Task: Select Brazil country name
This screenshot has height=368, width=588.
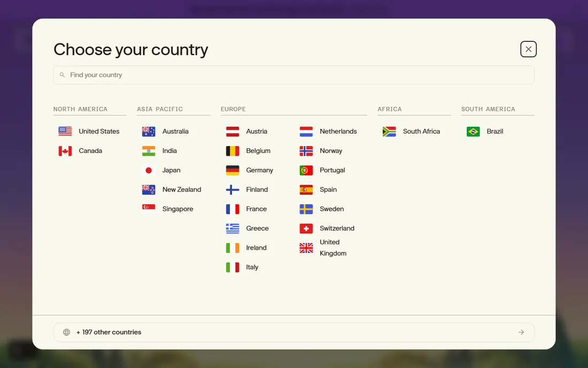Action: (495, 131)
